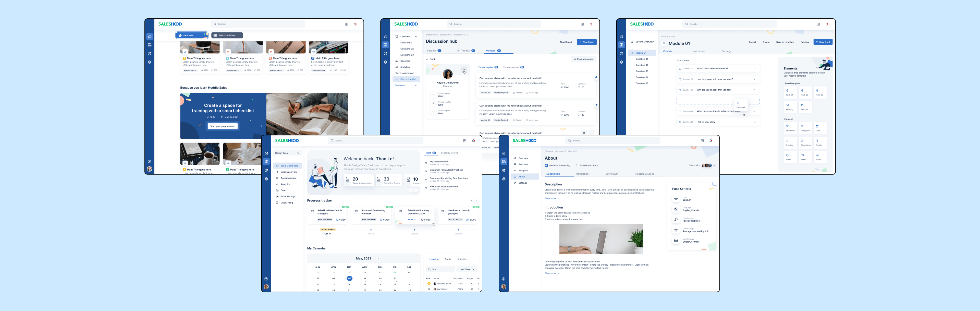Open user avatar in the dashboard window sidebar
980x311 pixels.
[x=266, y=287]
